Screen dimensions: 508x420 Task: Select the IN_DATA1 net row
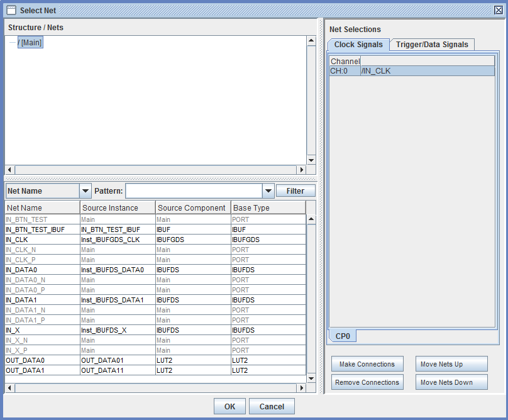tap(155, 300)
